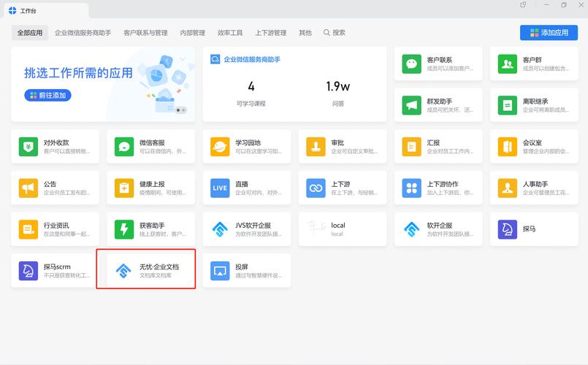
Task: Switch to 效率工具 tab
Action: [230, 33]
